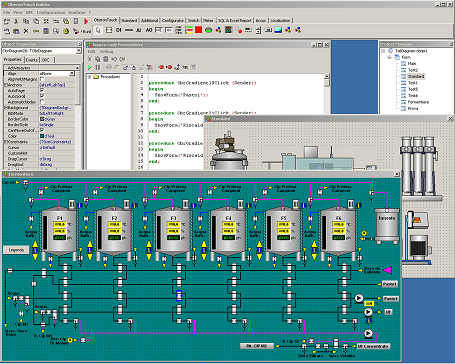455x364 pixels.
Task: Select the arrow pointer tool in the component palette
Action: click(x=98, y=30)
